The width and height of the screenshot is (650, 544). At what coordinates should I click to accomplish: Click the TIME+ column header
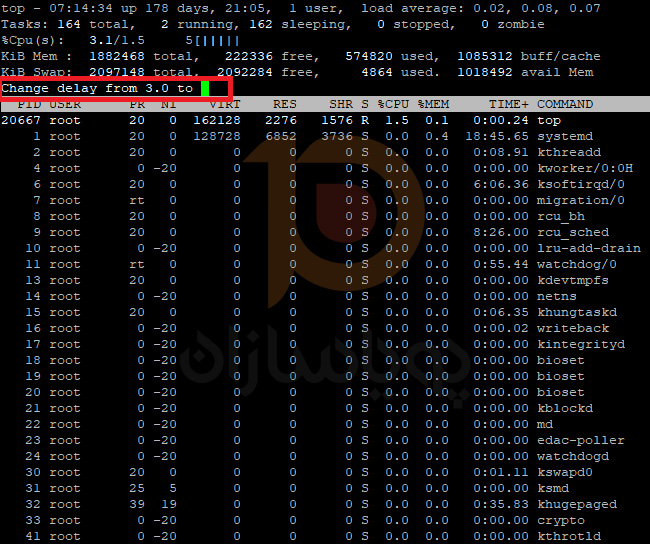click(509, 104)
